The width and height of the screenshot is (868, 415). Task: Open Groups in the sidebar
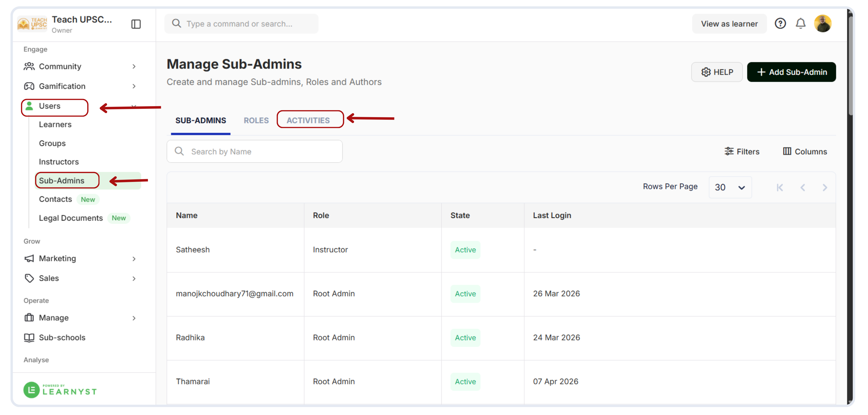(x=52, y=143)
